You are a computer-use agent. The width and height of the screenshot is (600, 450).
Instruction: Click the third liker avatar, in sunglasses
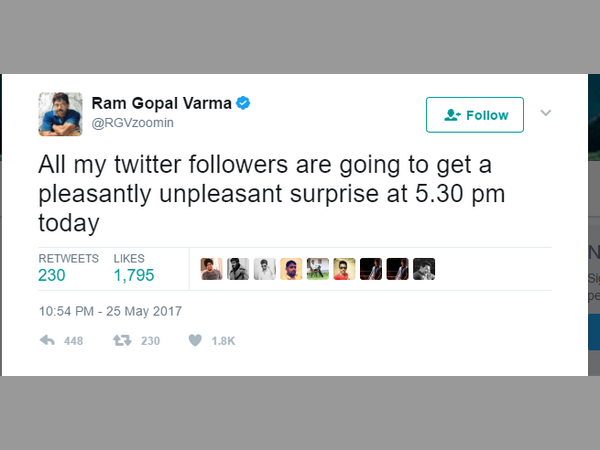tap(264, 269)
